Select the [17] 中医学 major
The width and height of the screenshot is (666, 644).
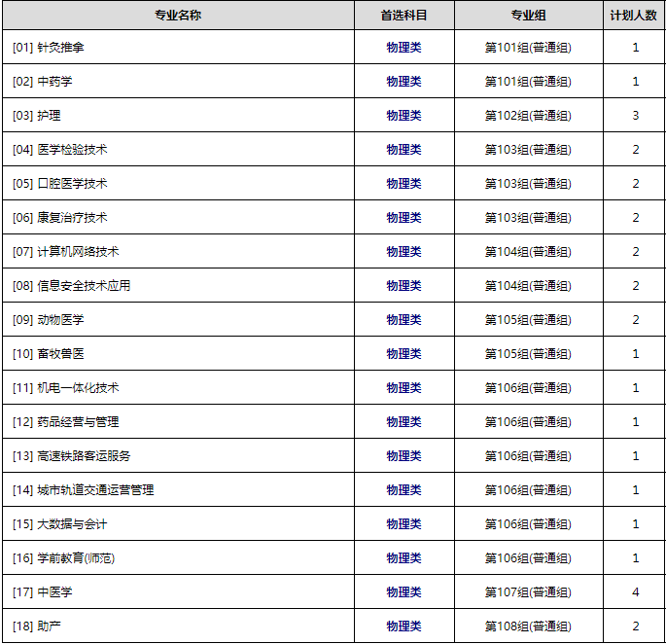click(43, 591)
